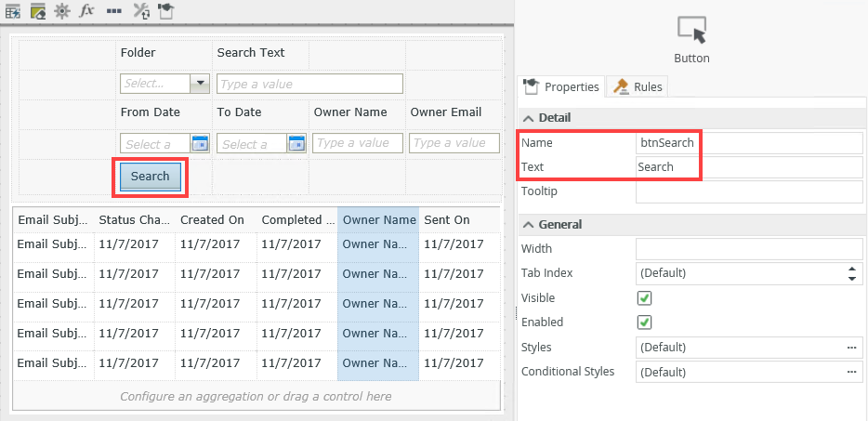Collapse the General section

point(529,224)
